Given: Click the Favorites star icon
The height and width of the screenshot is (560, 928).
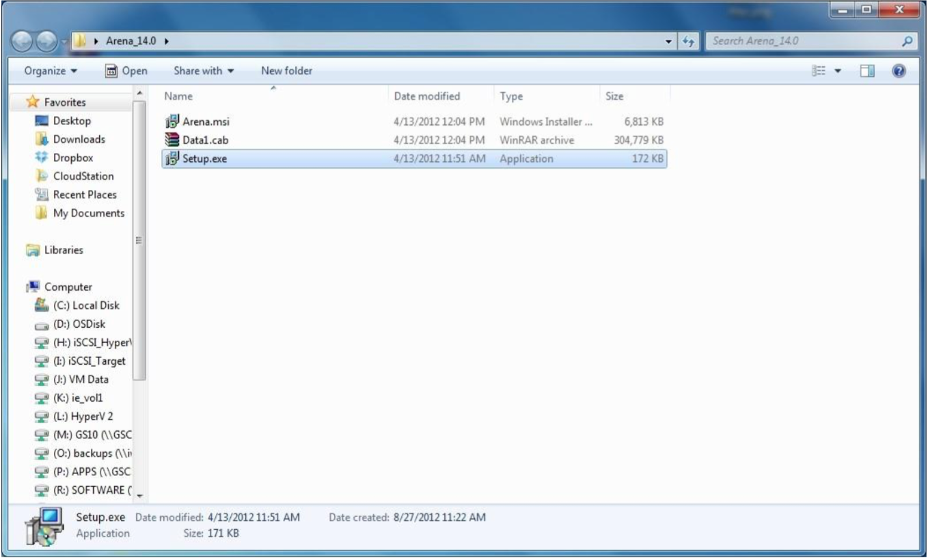Looking at the screenshot, I should (x=31, y=102).
